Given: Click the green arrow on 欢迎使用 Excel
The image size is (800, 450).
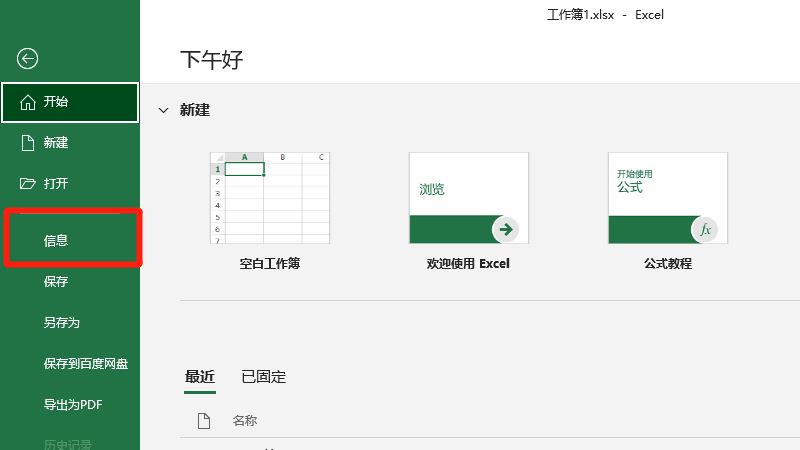Looking at the screenshot, I should (505, 229).
